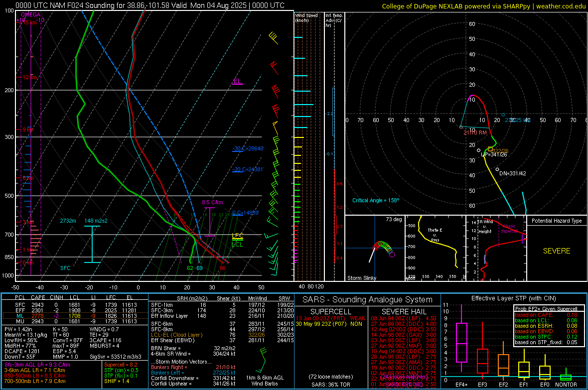Click the Wind Speed (knots) header
The image size is (588, 390).
point(306,17)
